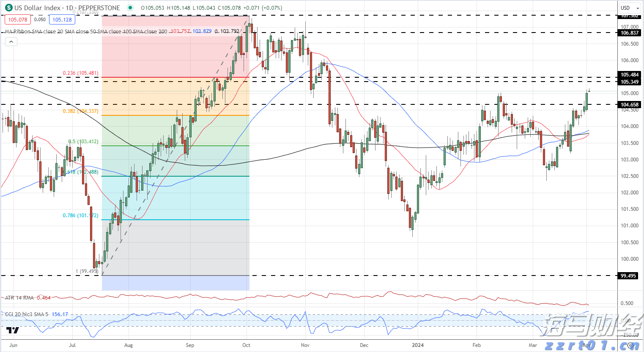Click the 106.837 price axis label
The image size is (644, 352).
click(x=629, y=33)
